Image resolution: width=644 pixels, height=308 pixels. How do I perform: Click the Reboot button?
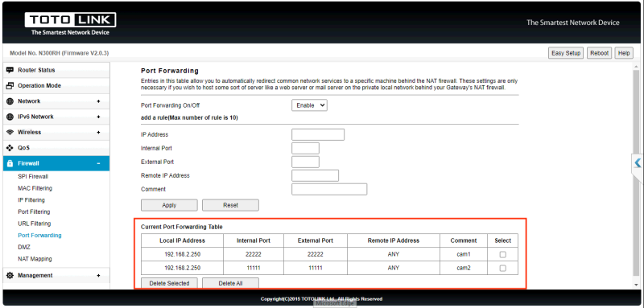[599, 53]
